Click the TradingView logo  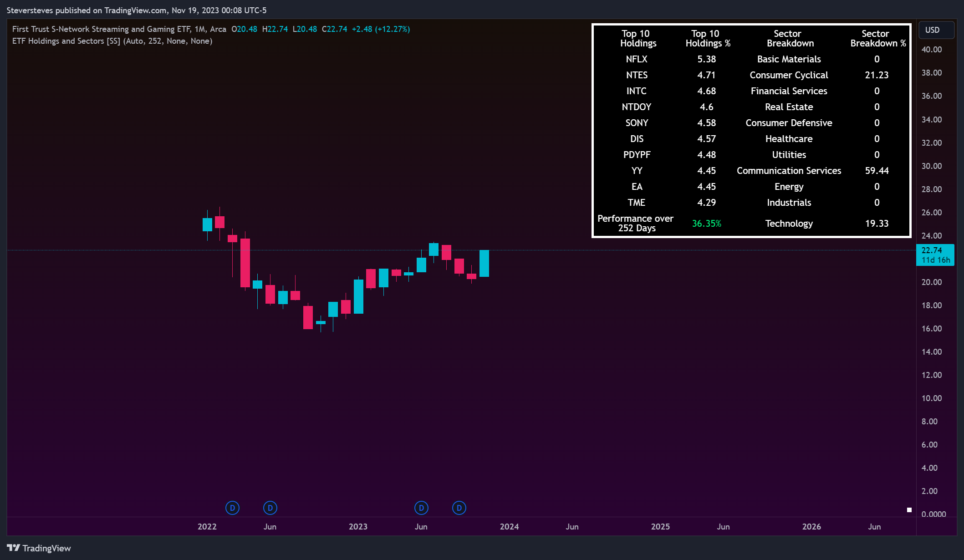[39, 548]
